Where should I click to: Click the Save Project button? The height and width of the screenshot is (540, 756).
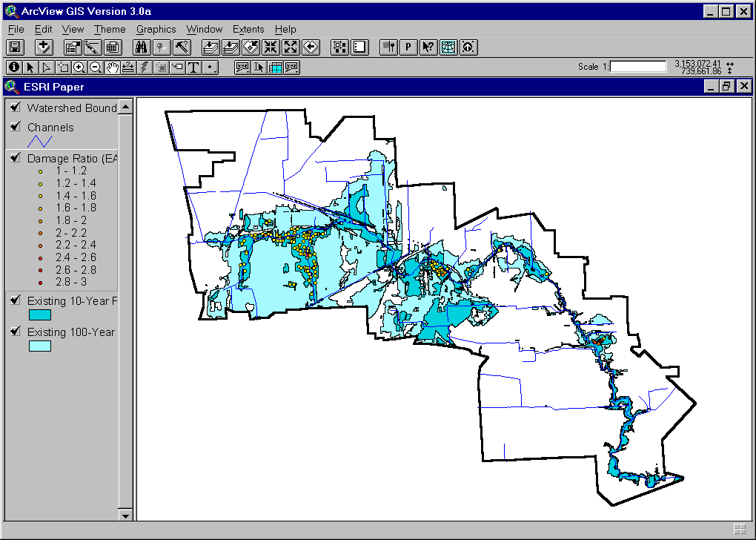tap(14, 47)
